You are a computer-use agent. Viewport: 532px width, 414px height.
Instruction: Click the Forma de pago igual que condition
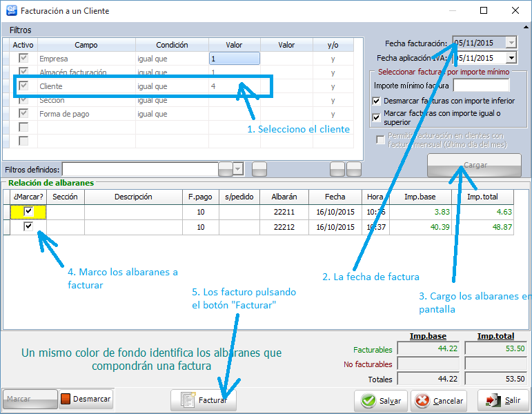[x=172, y=114]
